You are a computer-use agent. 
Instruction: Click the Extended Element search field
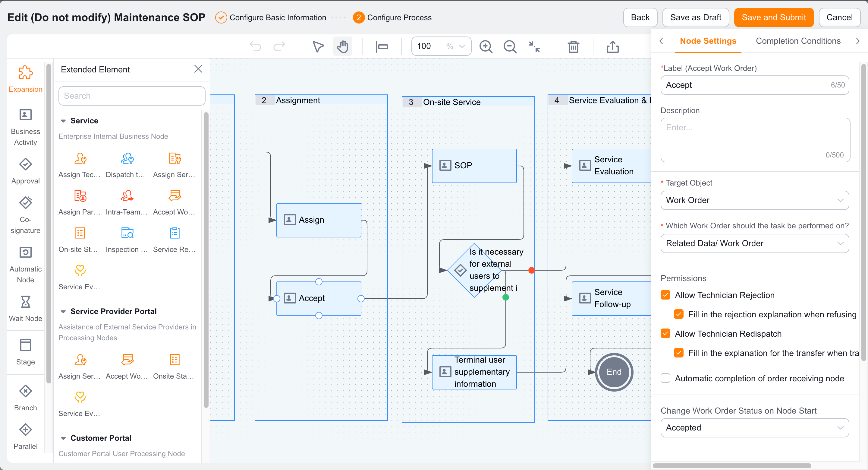[x=132, y=96]
